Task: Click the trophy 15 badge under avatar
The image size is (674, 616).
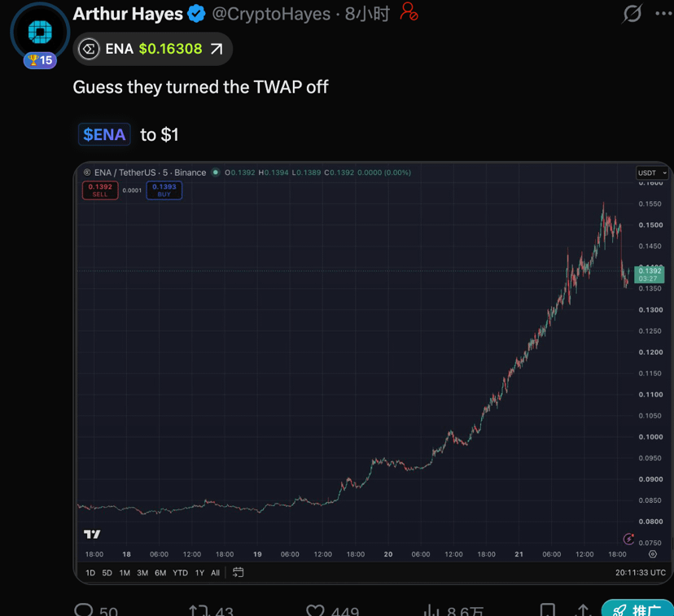Action: [x=40, y=60]
